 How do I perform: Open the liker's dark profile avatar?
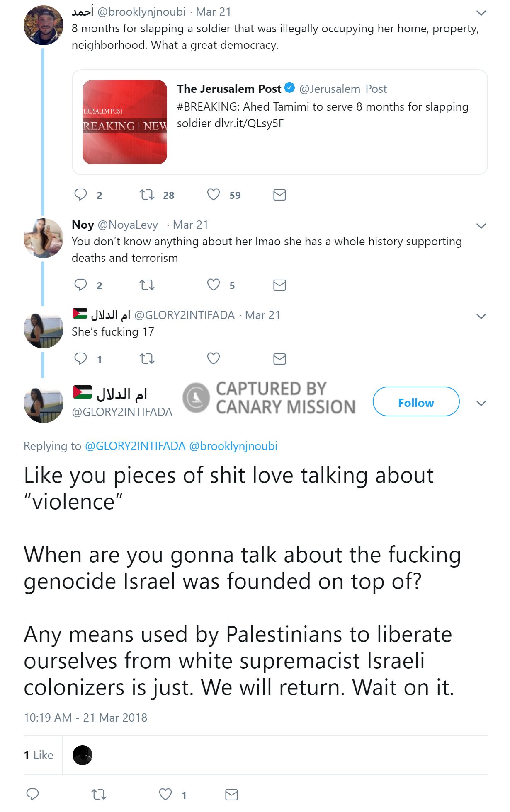coord(83,755)
